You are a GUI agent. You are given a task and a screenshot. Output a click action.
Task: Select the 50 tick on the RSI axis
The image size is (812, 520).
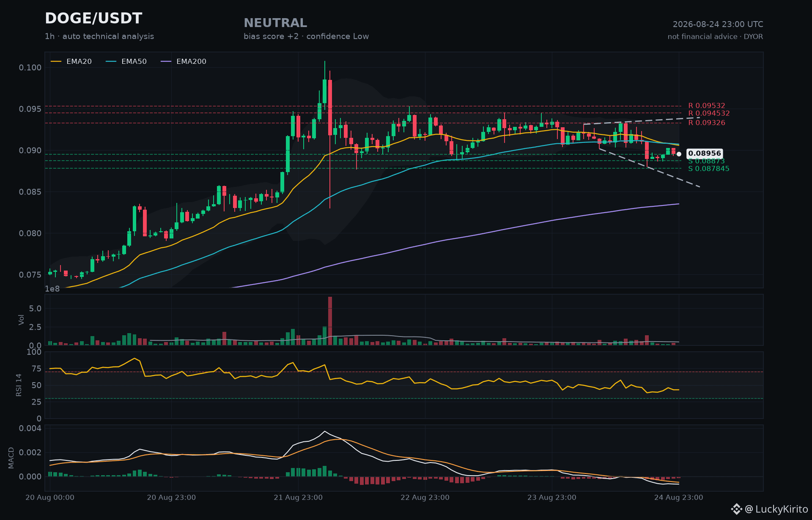pos(37,385)
